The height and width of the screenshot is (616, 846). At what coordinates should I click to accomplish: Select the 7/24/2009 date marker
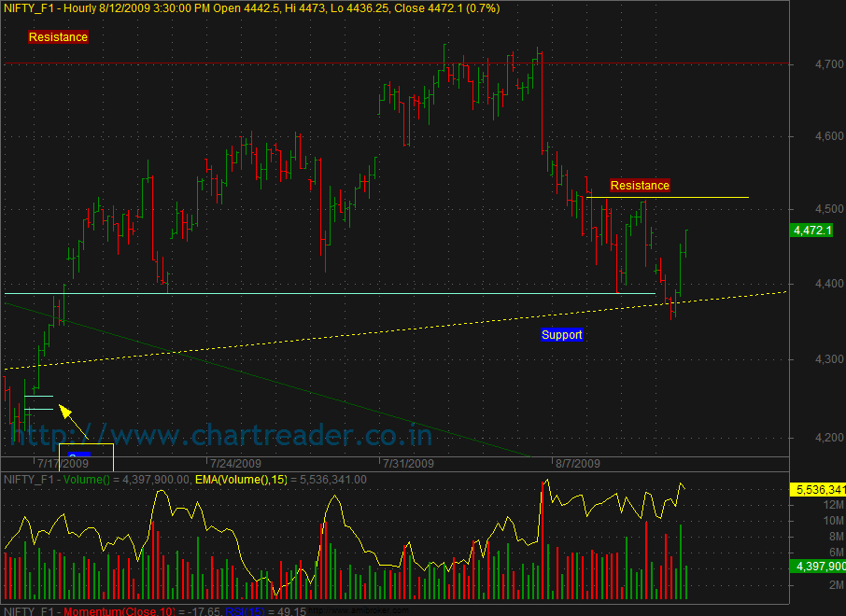coord(235,463)
